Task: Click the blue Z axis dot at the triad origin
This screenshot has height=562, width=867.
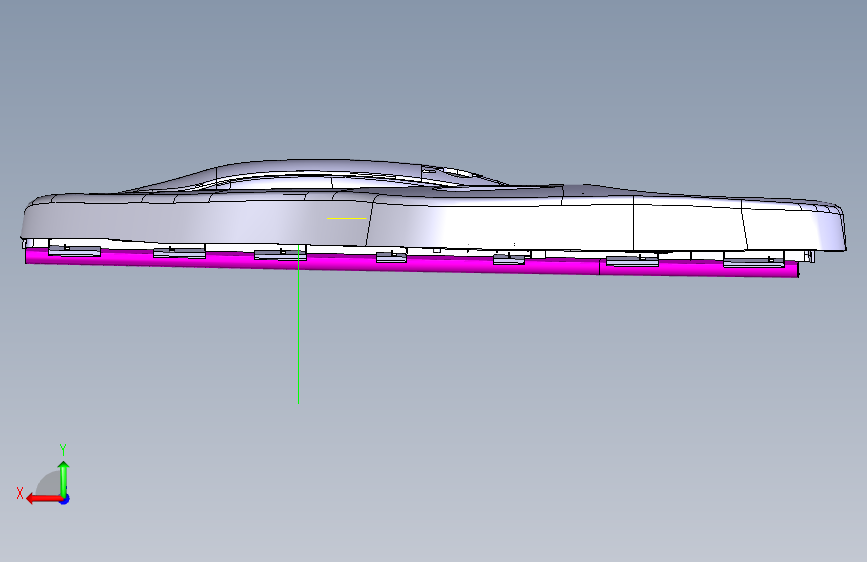Action: pos(65,499)
